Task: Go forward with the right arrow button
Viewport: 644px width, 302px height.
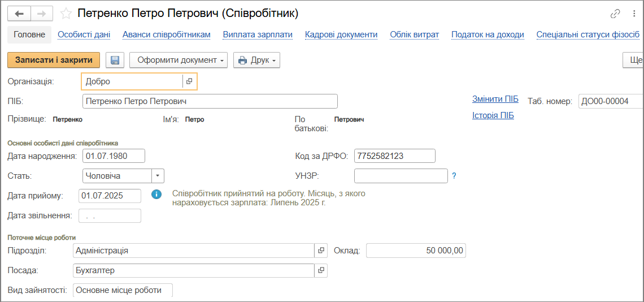Action: (x=42, y=14)
